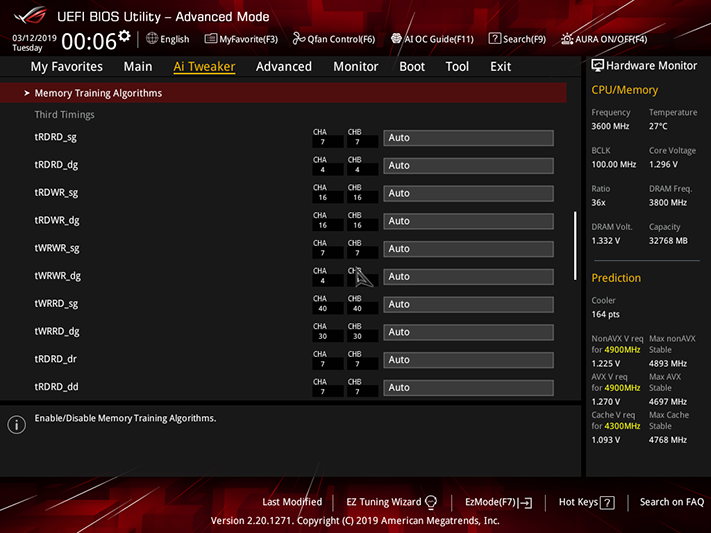The height and width of the screenshot is (533, 711).
Task: Expand Memory Training Algorithms submenu arrow
Action: click(x=27, y=93)
